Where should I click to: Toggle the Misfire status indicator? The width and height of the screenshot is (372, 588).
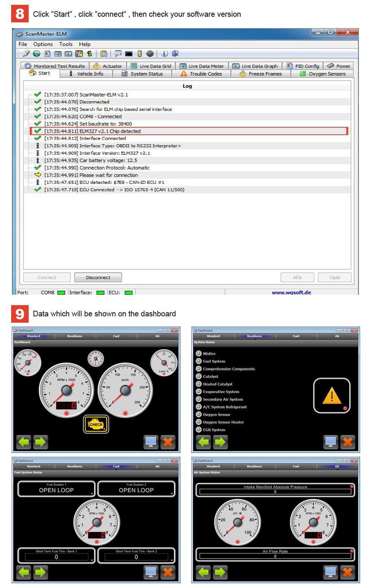(x=199, y=354)
